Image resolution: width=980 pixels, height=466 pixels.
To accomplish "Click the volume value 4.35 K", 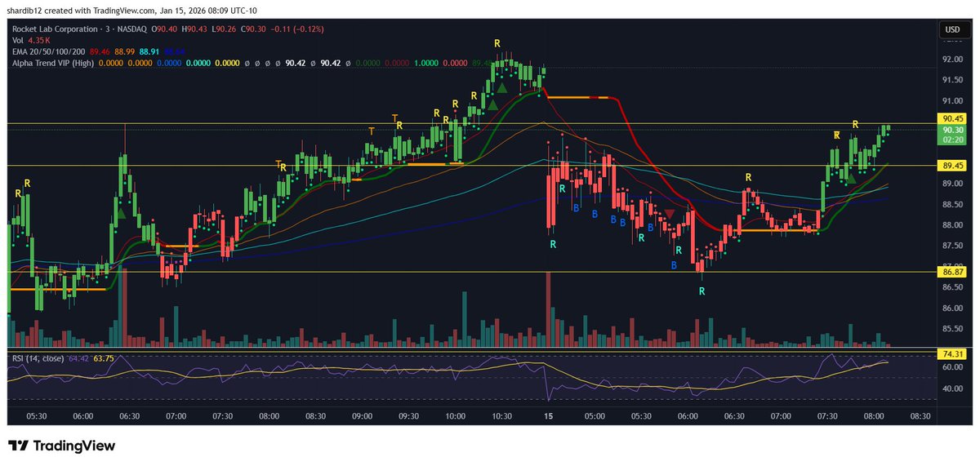I will tap(40, 41).
